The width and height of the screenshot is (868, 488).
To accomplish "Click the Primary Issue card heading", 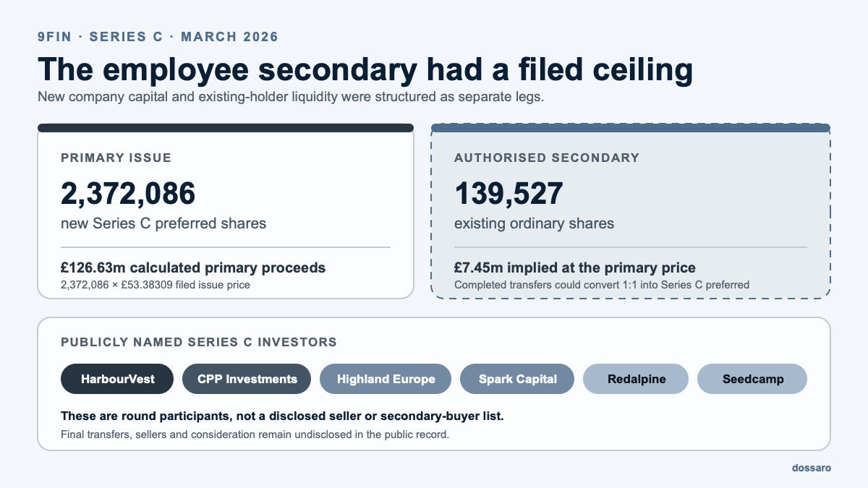I will pyautogui.click(x=116, y=158).
